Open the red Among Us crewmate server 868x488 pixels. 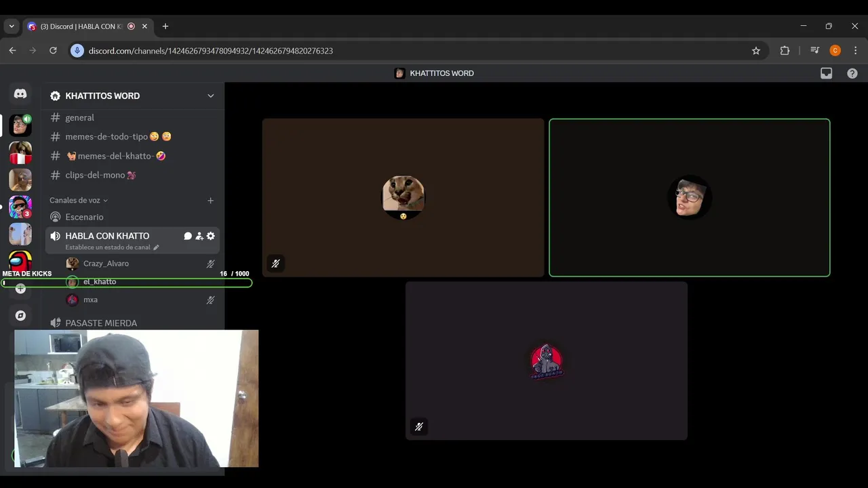pos(20,261)
